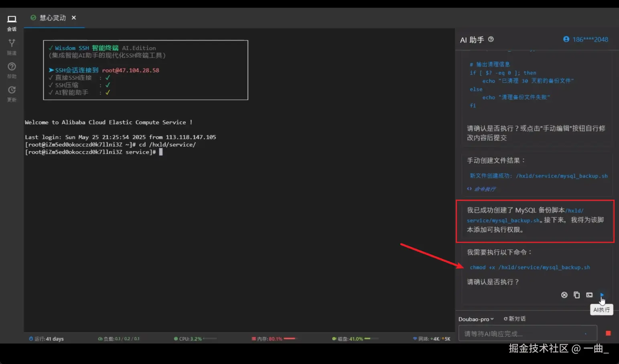619x364 pixels.
Task: Click the AI 助手 panel title
Action: click(472, 40)
